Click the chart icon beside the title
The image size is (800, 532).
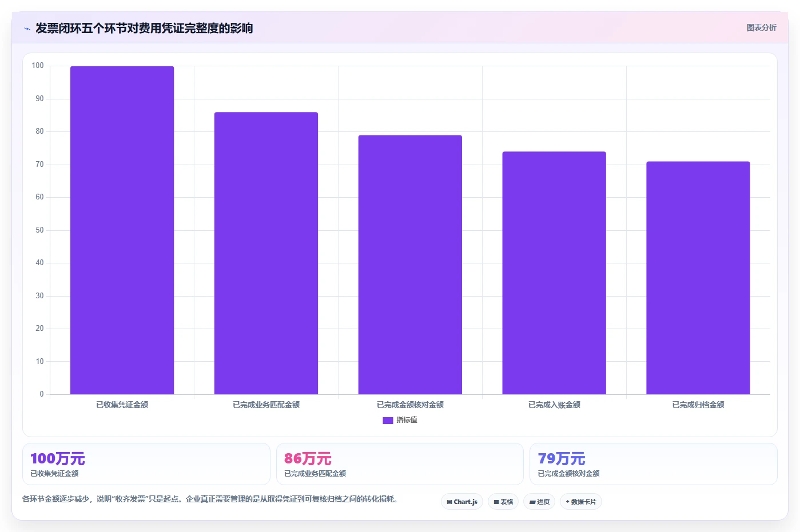coord(27,29)
